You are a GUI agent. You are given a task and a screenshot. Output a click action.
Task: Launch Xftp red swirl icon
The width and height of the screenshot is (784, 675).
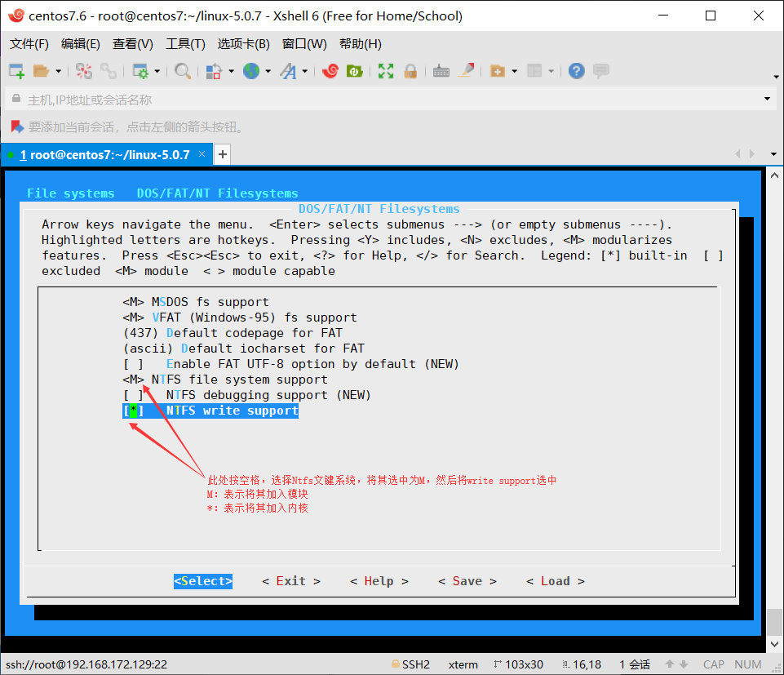click(330, 71)
